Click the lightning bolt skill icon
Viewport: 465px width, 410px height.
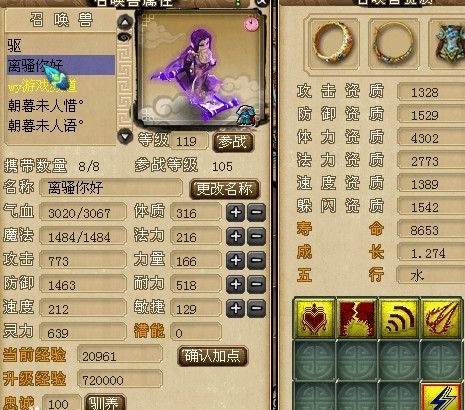442,397
